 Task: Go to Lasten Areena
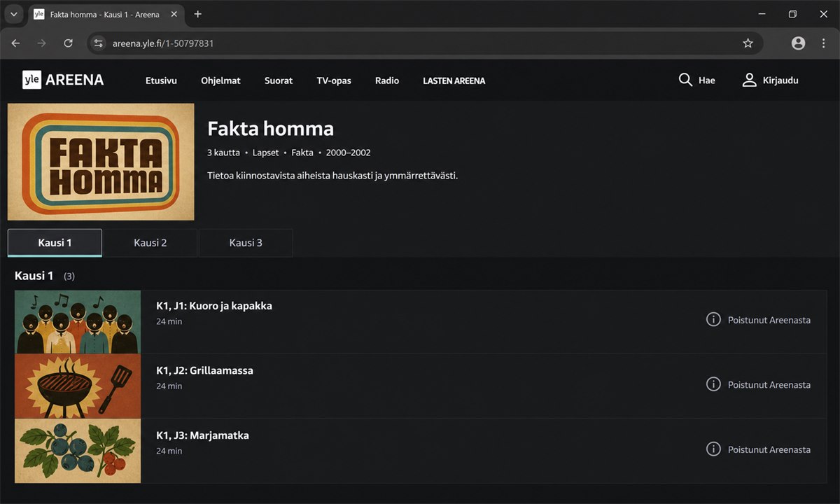coord(454,80)
